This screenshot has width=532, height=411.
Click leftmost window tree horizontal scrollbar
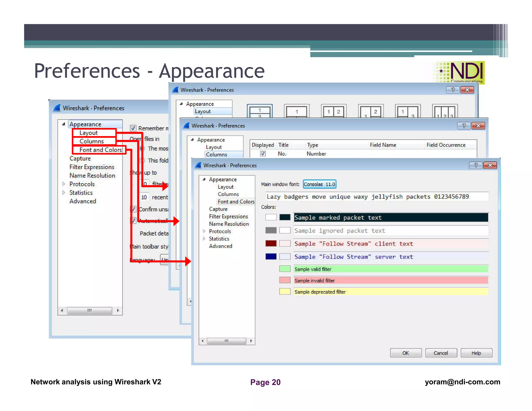tap(90, 310)
